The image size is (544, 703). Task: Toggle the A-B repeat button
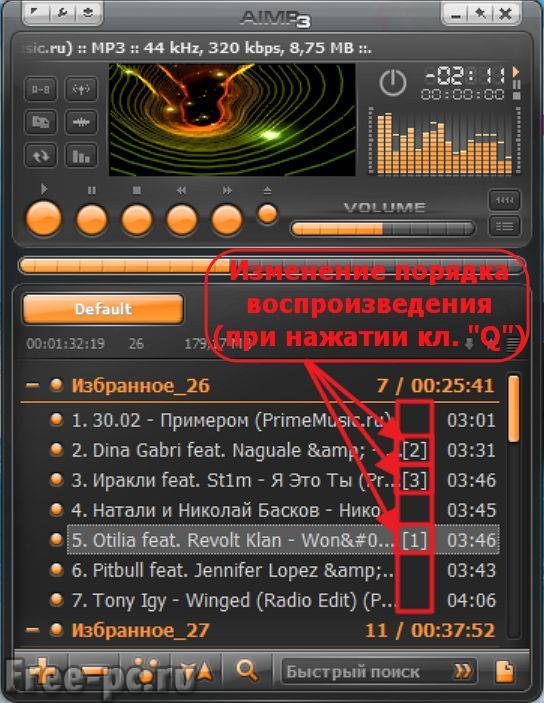(40, 89)
